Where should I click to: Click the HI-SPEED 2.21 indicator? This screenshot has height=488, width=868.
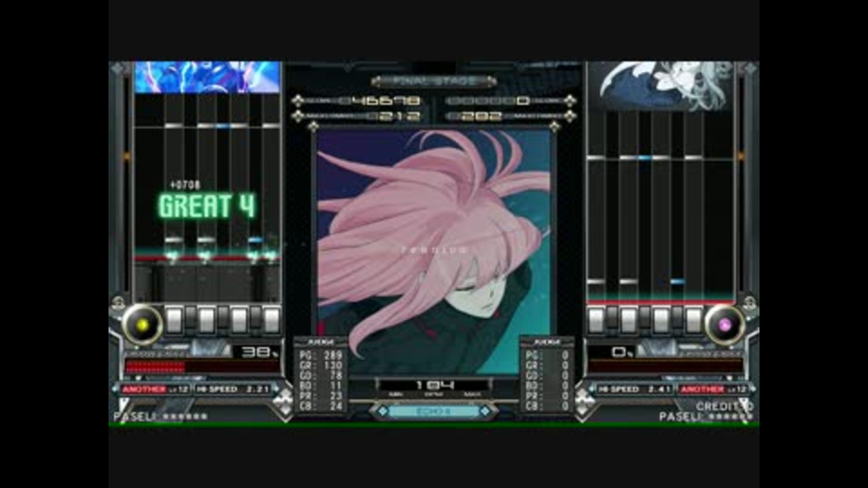[232, 389]
